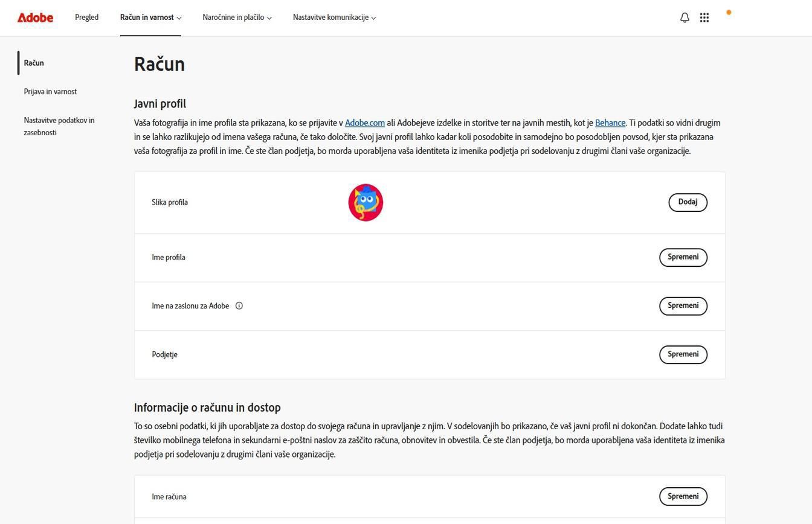The image size is (812, 524).
Task: Open Prijava in varnost in sidebar
Action: (x=50, y=92)
